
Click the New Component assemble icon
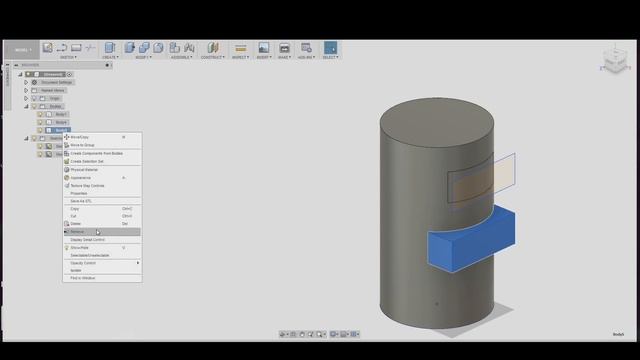point(175,48)
